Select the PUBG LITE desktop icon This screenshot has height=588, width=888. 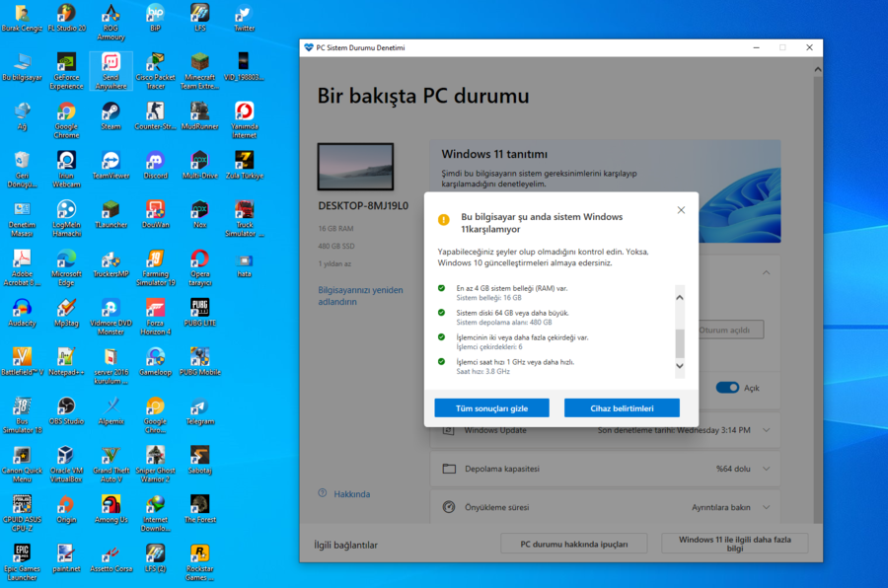200,314
